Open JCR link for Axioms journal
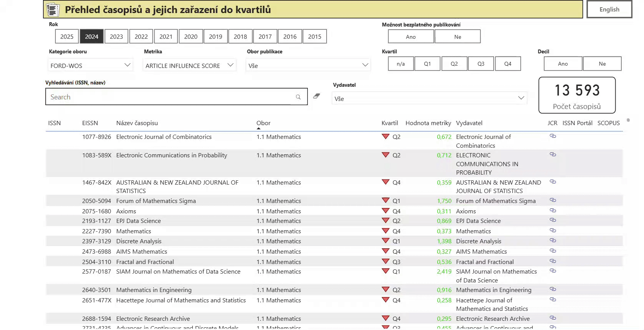Screen dimensions: 644x330 pos(553,211)
